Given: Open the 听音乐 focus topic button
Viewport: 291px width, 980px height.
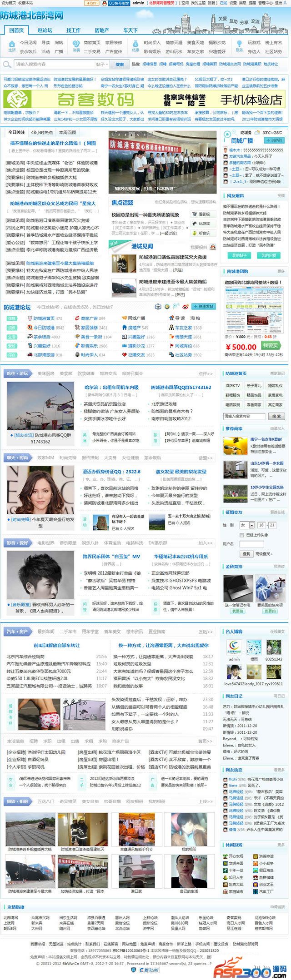Looking at the screenshot, I should 204,233.
